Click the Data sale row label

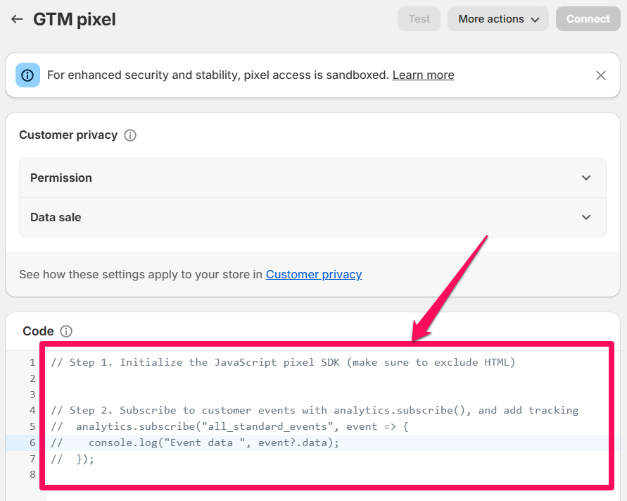coord(56,217)
